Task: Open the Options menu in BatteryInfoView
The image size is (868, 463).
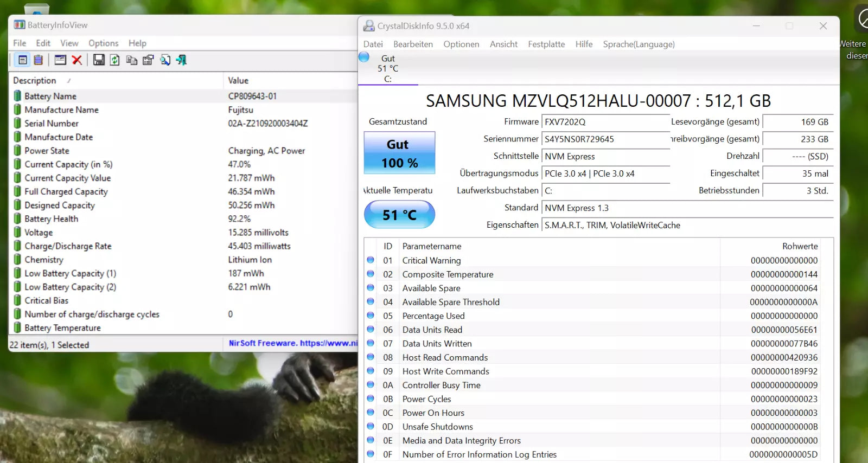Action: 103,43
